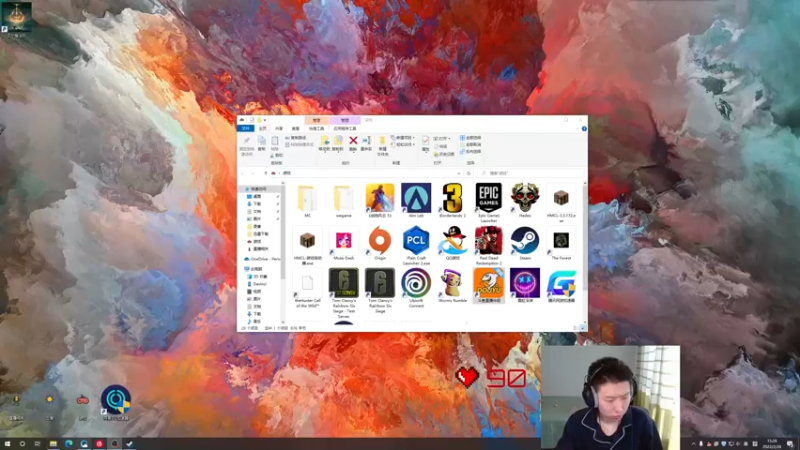
Task: Select the orange Douyu shark icon
Action: point(489,286)
